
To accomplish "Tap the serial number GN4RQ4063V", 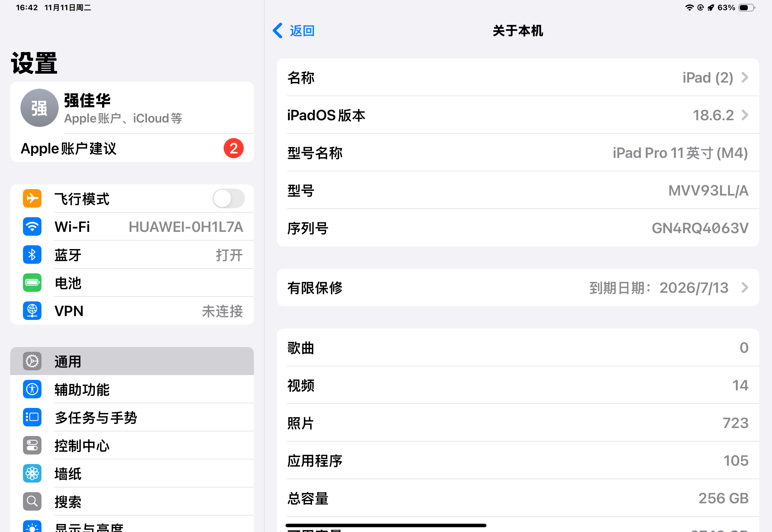I will tap(700, 228).
